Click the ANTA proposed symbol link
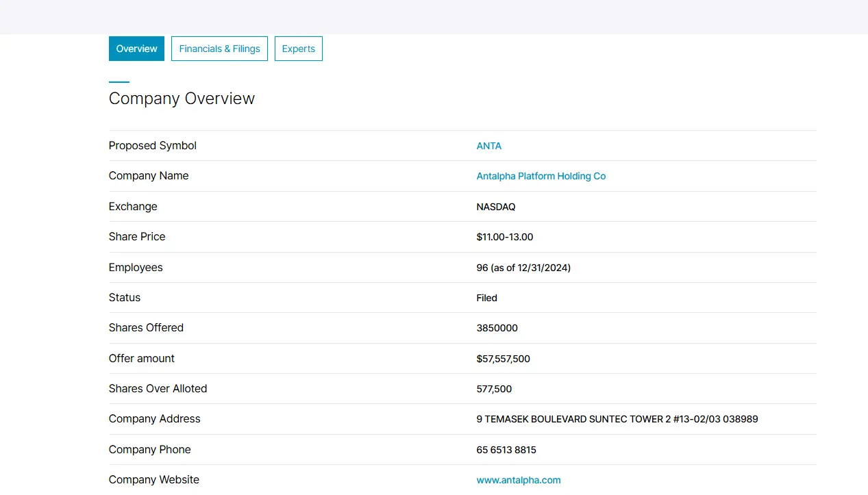 (488, 146)
